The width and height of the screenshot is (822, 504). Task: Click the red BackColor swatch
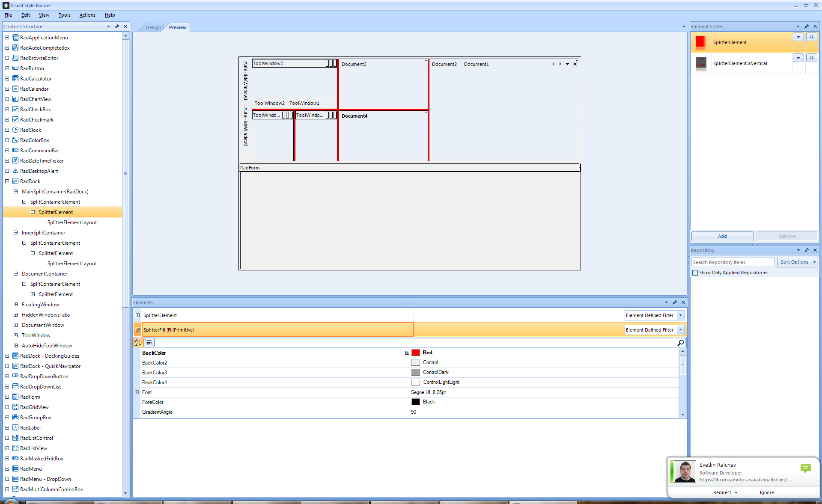click(x=415, y=353)
